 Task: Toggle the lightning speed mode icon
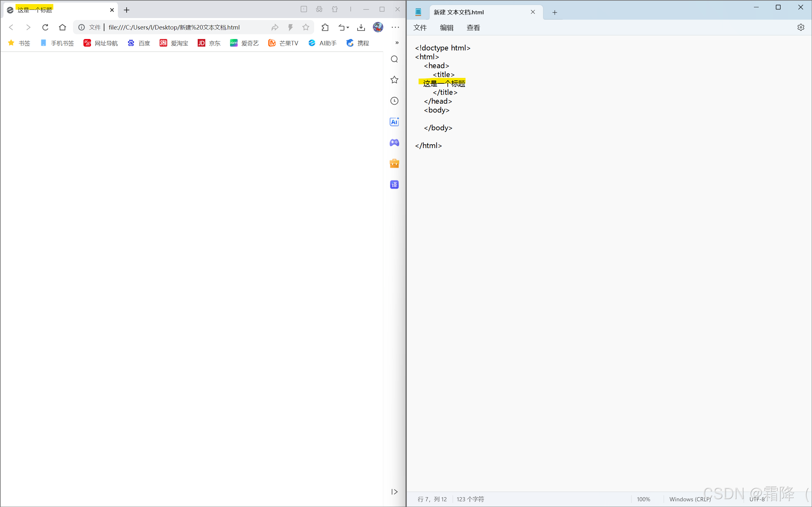coord(291,28)
